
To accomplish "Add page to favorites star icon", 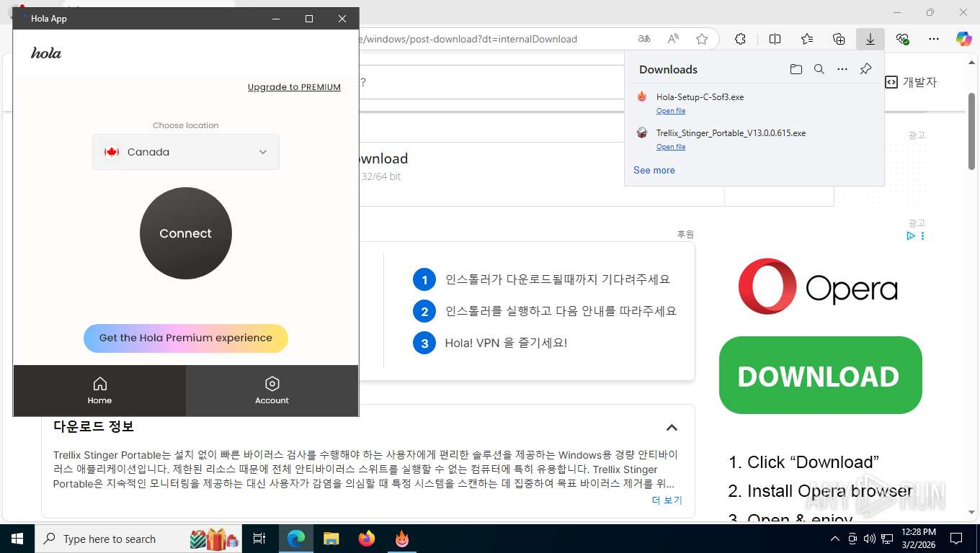I will 702,39.
